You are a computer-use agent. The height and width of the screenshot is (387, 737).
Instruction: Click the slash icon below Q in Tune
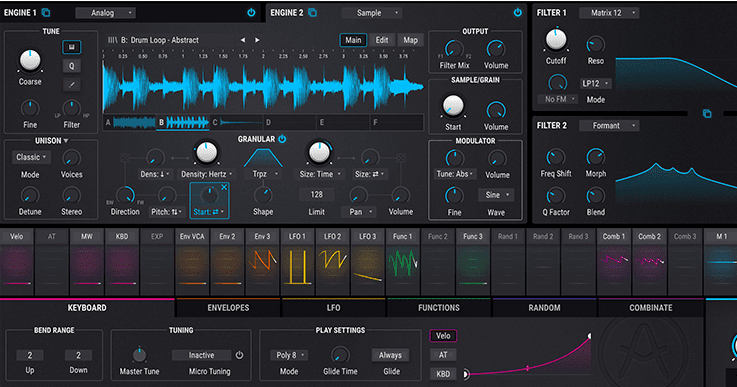(71, 85)
